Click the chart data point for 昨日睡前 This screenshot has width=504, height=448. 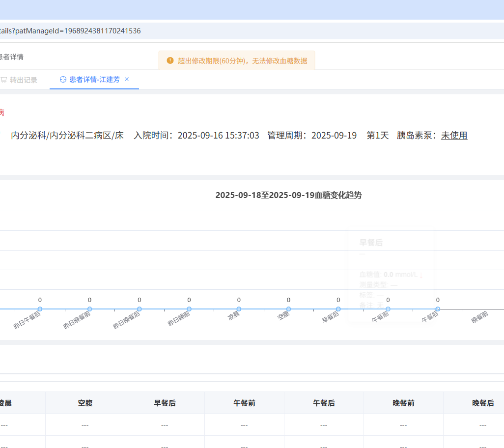[x=189, y=309]
